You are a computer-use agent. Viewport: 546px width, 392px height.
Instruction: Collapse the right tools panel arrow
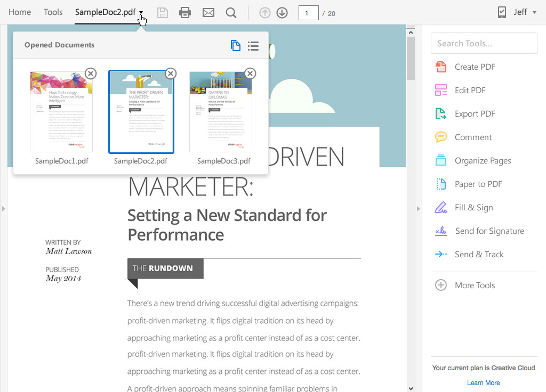pyautogui.click(x=419, y=209)
